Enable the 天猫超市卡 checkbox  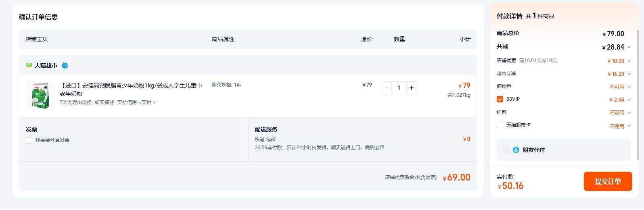500,125
